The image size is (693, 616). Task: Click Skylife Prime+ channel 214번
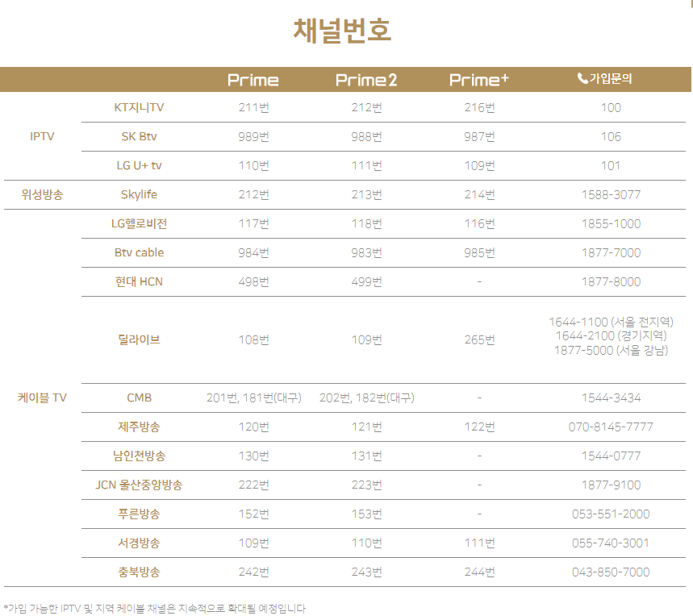click(x=479, y=195)
